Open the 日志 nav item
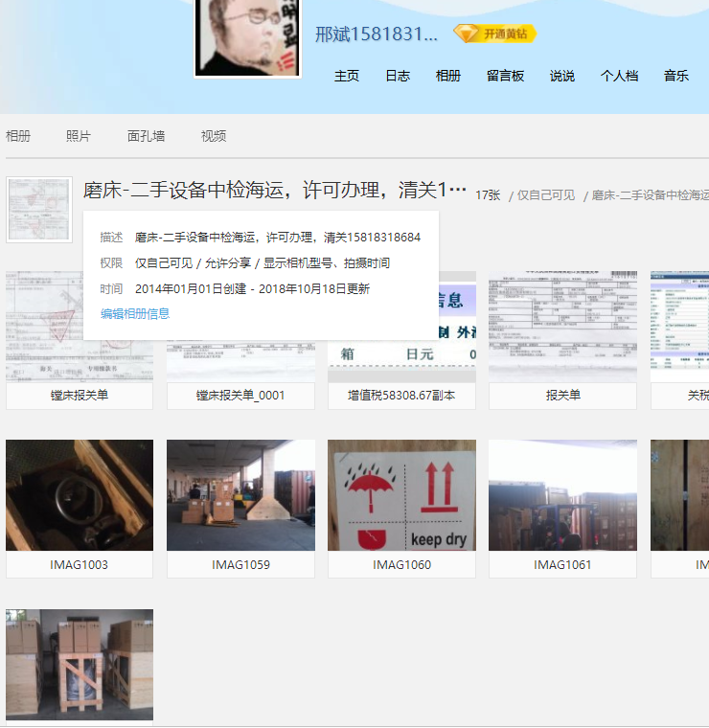This screenshot has width=709, height=728. (398, 76)
